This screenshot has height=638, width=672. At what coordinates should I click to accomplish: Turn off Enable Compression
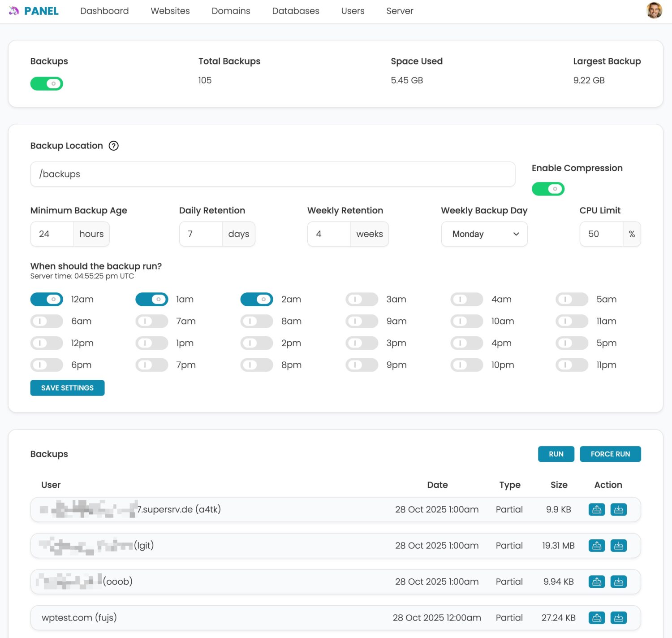[x=548, y=189]
